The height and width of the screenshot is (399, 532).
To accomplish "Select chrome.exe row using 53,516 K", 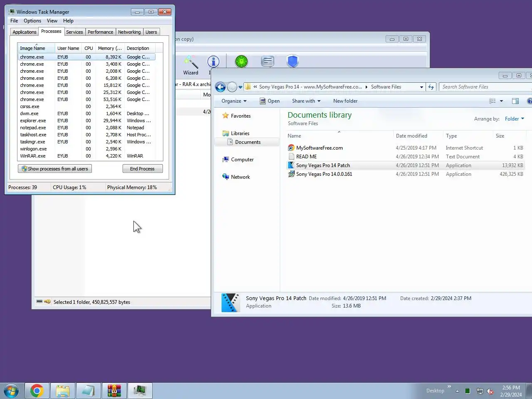I will (x=86, y=99).
